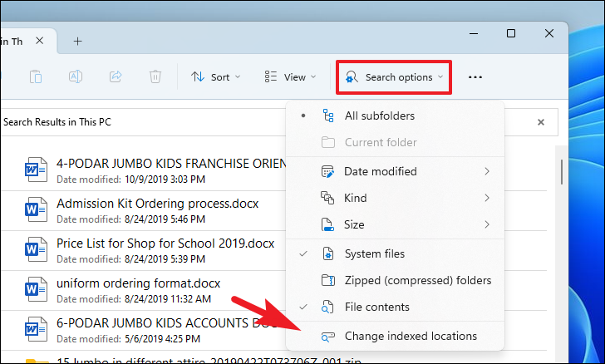Open the Sort dropdown

point(216,77)
